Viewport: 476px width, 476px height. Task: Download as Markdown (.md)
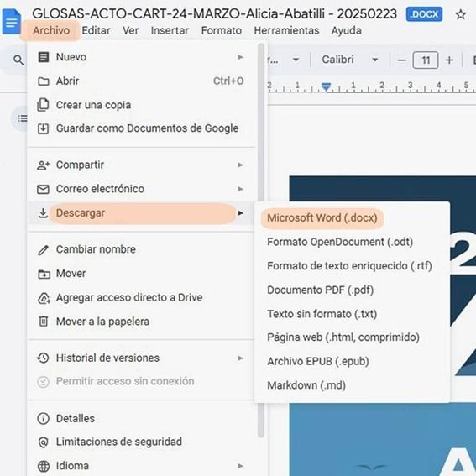click(x=352, y=385)
